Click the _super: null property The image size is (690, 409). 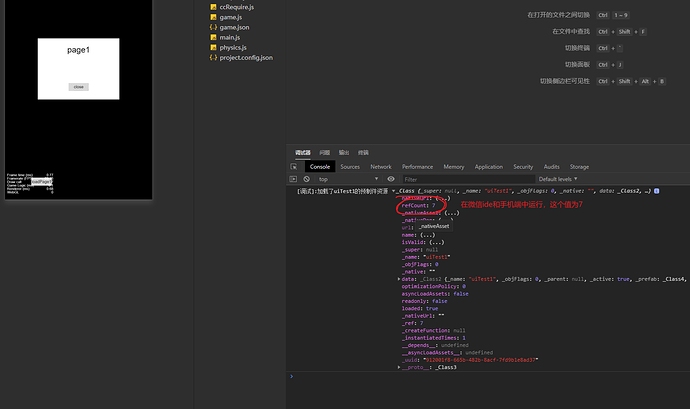click(x=420, y=250)
